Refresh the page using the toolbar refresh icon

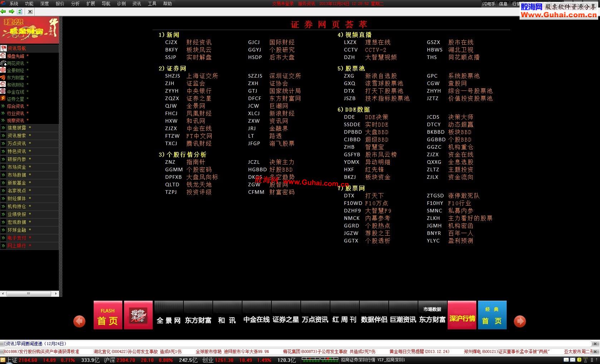[x=20, y=11]
